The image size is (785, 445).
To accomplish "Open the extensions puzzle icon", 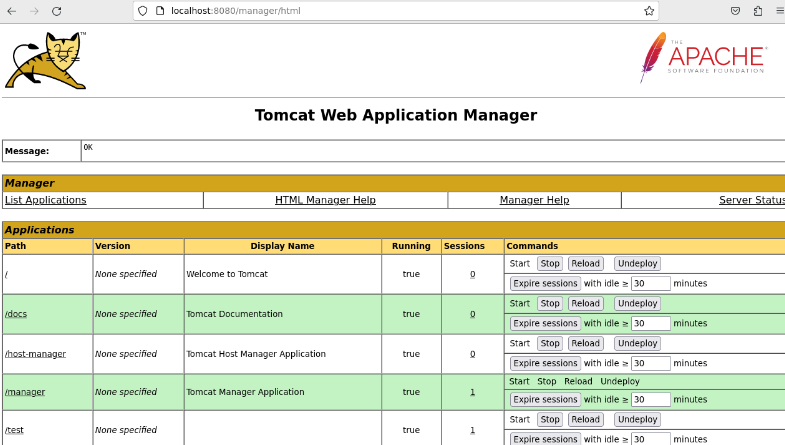I will pyautogui.click(x=758, y=11).
